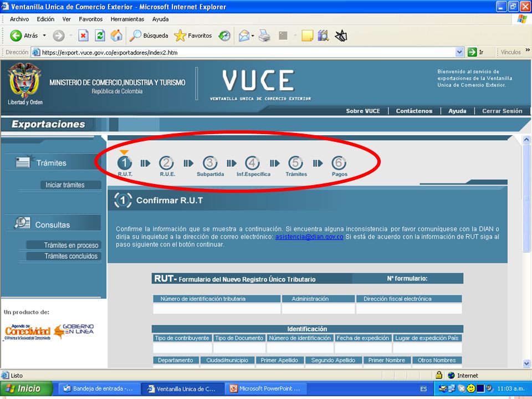The height and width of the screenshot is (399, 532).
Task: Select step 1 R.U.T. circle
Action: click(125, 163)
